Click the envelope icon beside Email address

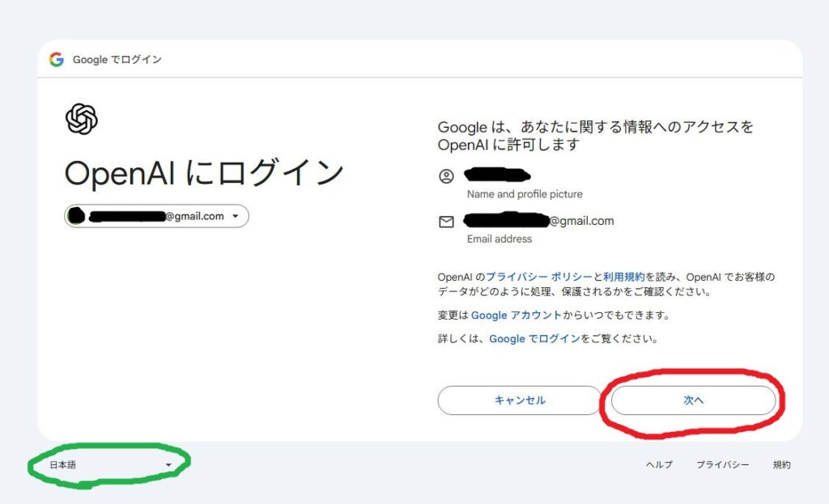(x=446, y=222)
